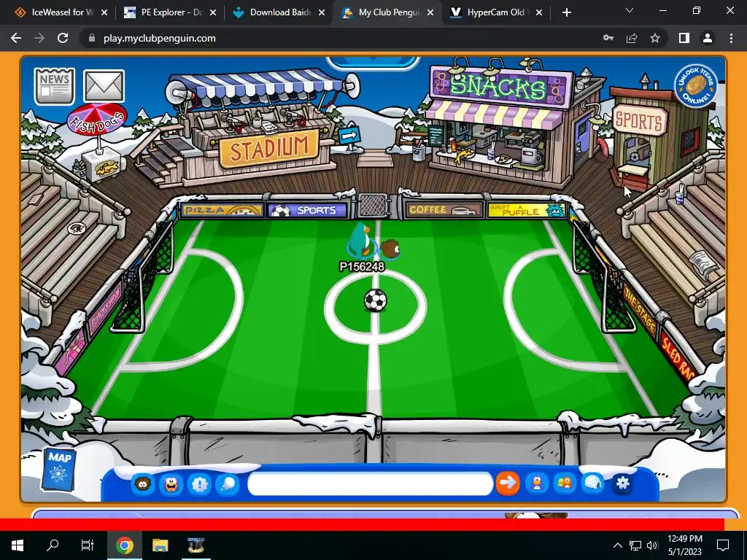Screen dimensions: 747x560
Task: Click the Unlock Items Online badge
Action: tap(695, 86)
